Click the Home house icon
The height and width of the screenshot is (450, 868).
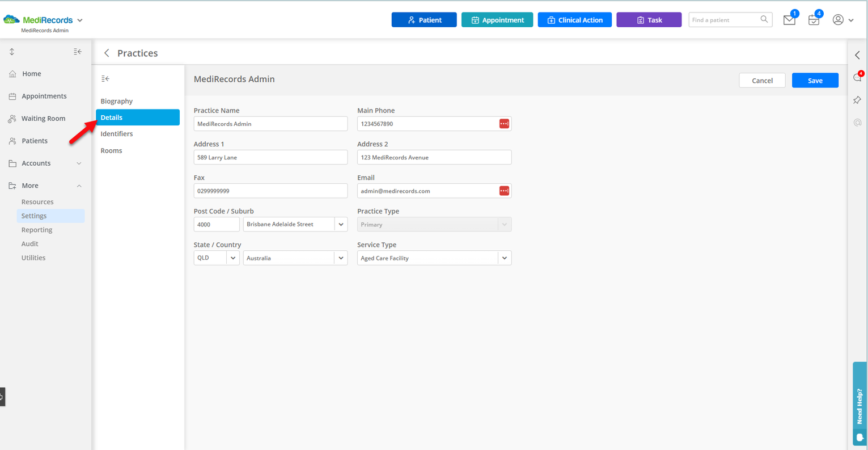coord(12,74)
